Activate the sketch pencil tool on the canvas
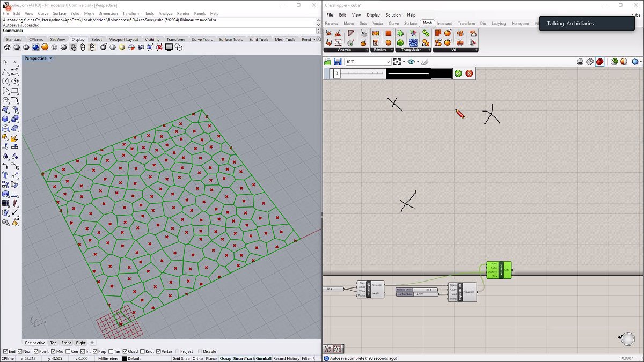The image size is (644, 362). pos(424,61)
